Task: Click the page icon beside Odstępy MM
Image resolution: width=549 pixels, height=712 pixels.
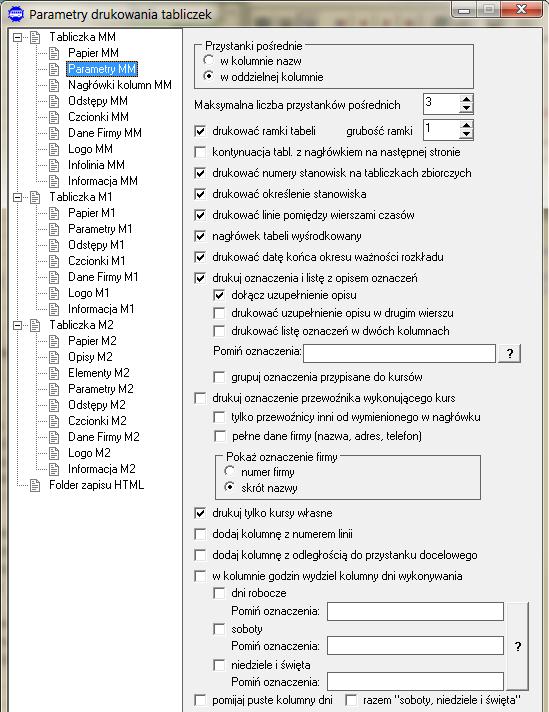Action: tap(54, 101)
